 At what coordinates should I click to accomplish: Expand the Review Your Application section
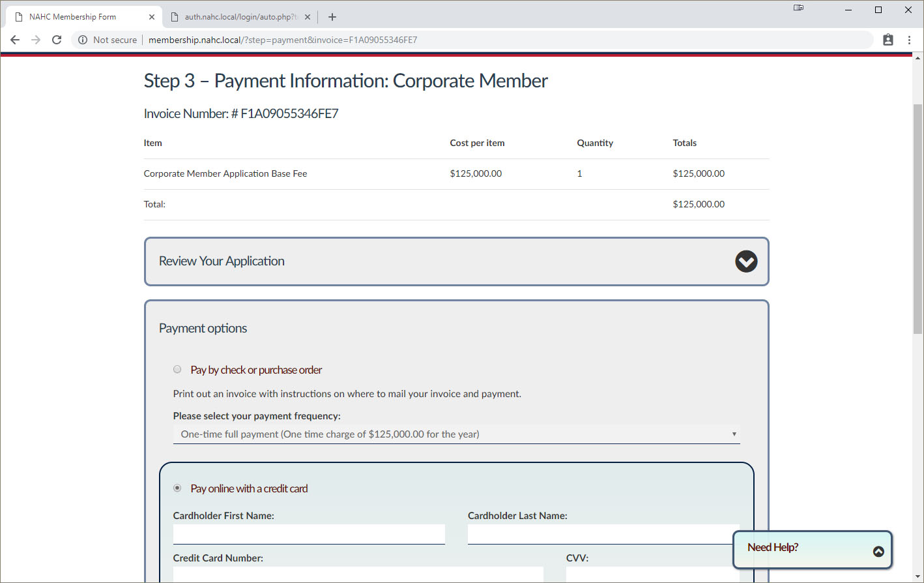click(746, 262)
